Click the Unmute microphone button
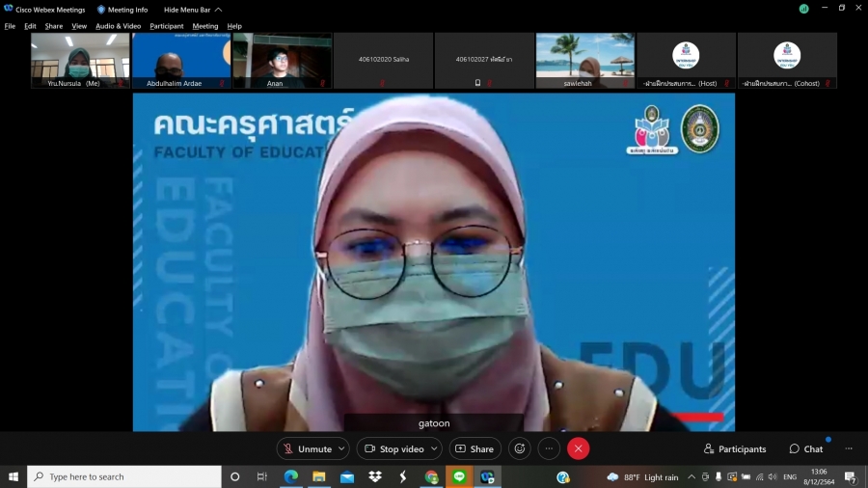The image size is (868, 488). coord(307,448)
